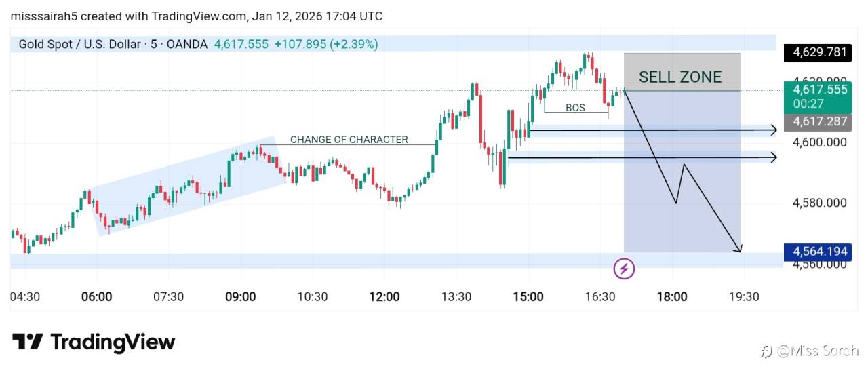The width and height of the screenshot is (868, 373).
Task: Click the TradingView logo icon
Action: coord(28,342)
